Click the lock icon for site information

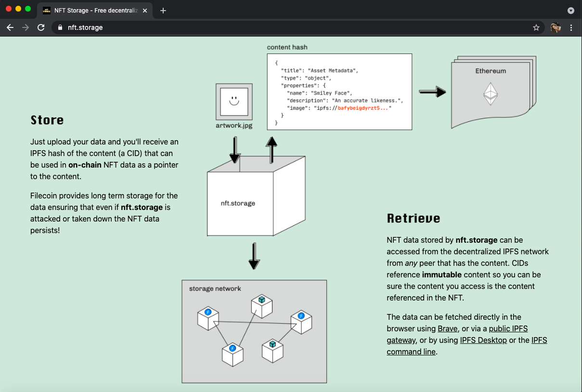coord(60,27)
